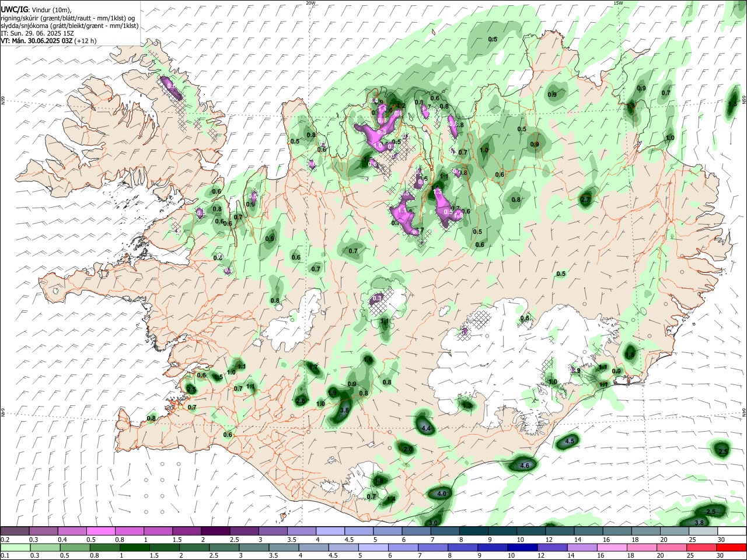The image size is (747, 560).
Task: Pick the white last swatch in the snow legend
Action: tap(731, 531)
